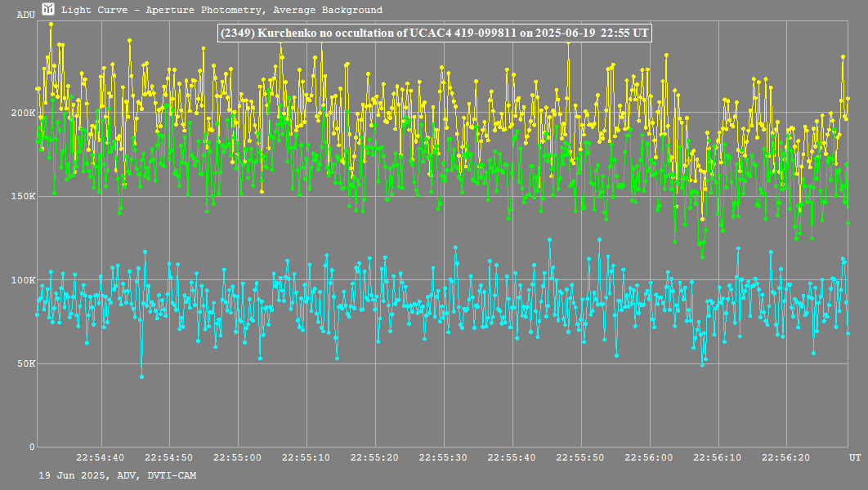The height and width of the screenshot is (490, 868).
Task: Click the 0 value on y-axis
Action: [32, 447]
